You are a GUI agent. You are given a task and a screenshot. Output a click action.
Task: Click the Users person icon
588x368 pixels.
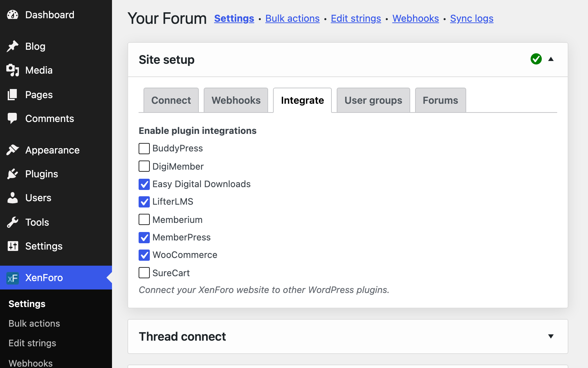click(x=13, y=198)
